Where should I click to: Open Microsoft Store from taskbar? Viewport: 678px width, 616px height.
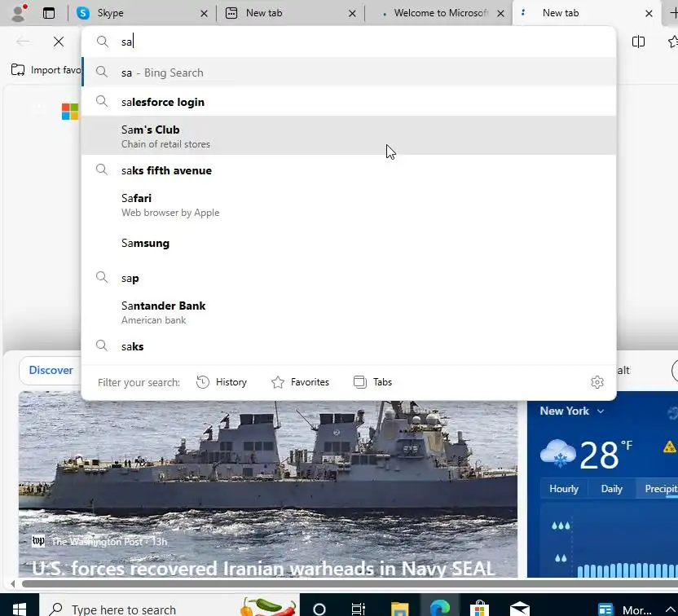click(479, 609)
